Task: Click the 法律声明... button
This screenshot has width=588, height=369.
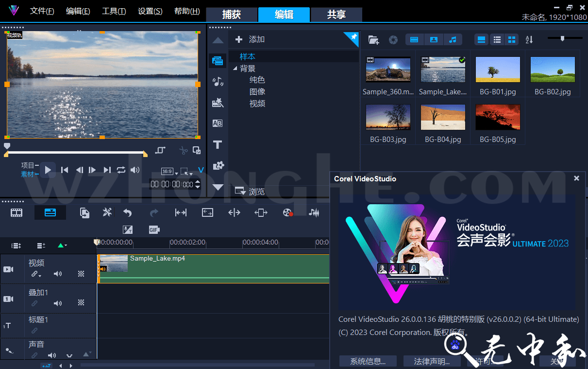Action: (x=431, y=361)
